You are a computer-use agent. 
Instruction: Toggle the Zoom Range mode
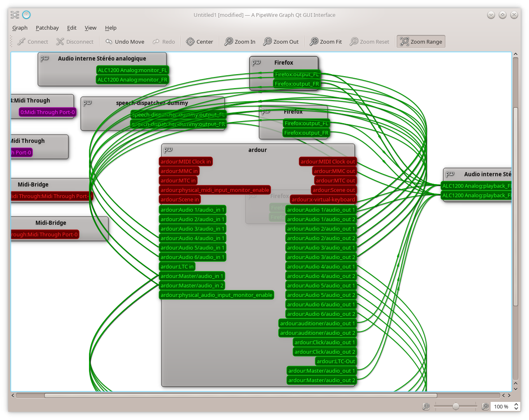coord(421,42)
